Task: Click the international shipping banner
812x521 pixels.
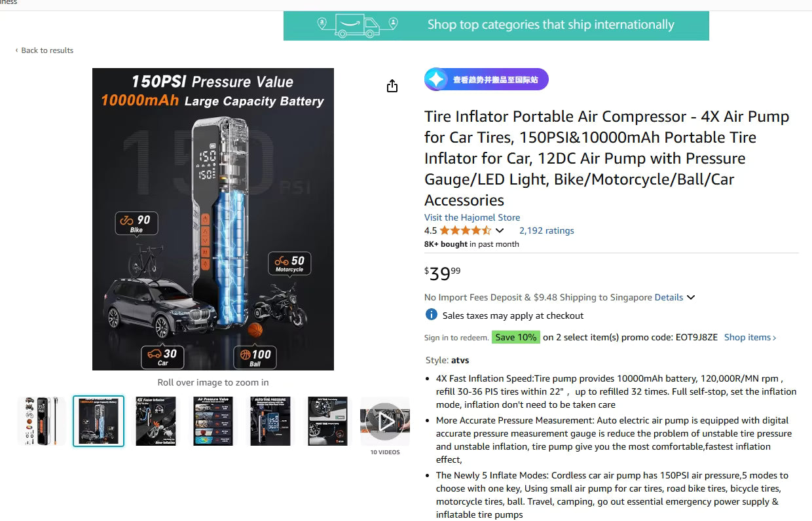Action: coord(496,26)
